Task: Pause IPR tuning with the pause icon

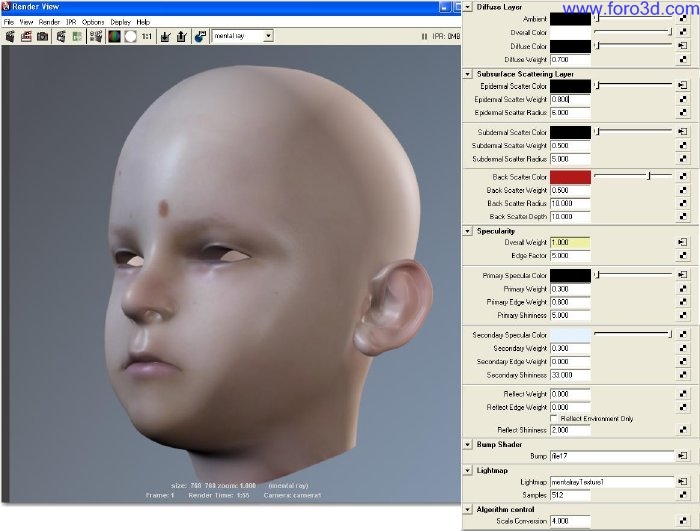Action: click(424, 36)
